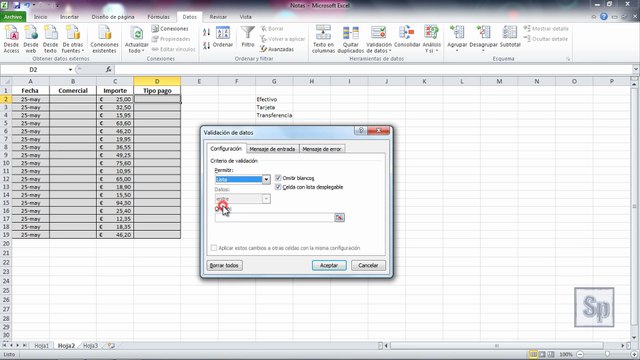The height and width of the screenshot is (360, 640).
Task: Click the dialog help question button
Action: 360,131
